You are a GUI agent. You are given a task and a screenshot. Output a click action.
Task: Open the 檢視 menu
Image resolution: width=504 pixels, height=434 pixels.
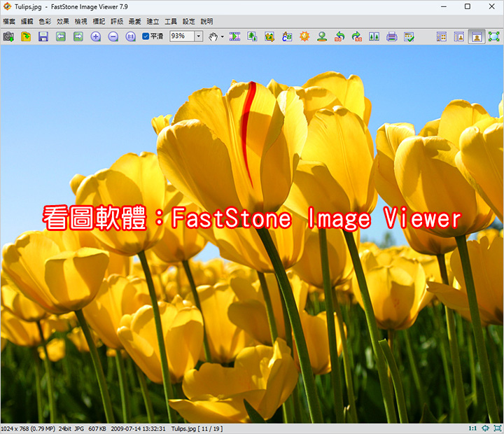coord(81,22)
